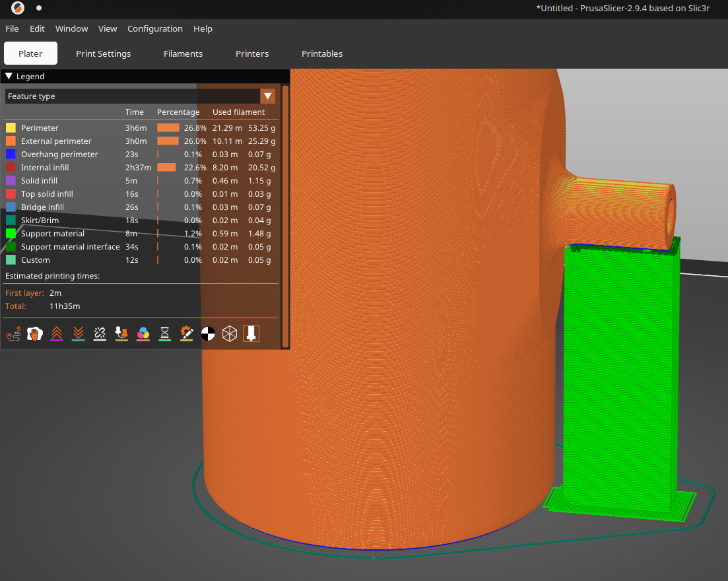This screenshot has height=581, width=728.
Task: Show center of gravity marker icon
Action: click(208, 334)
